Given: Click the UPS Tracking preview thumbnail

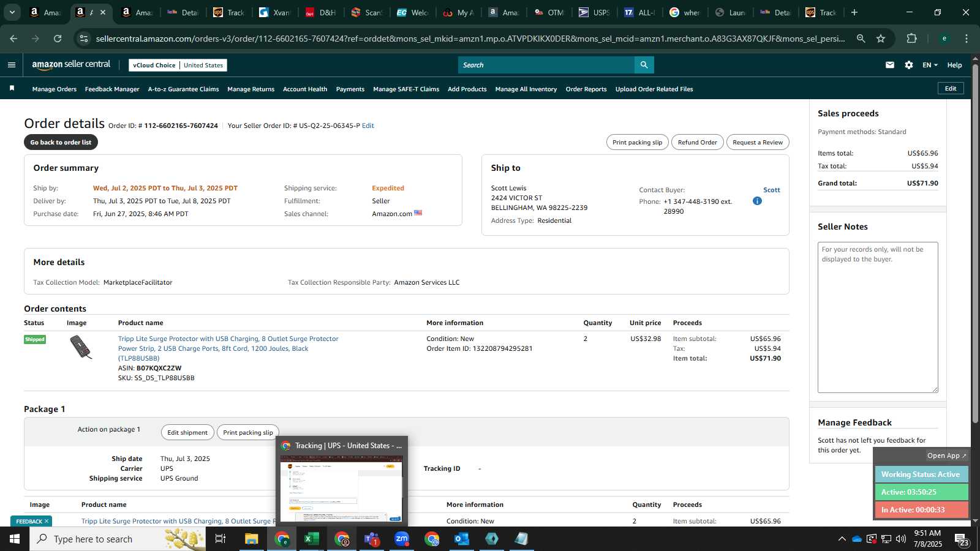Looking at the screenshot, I should [342, 489].
